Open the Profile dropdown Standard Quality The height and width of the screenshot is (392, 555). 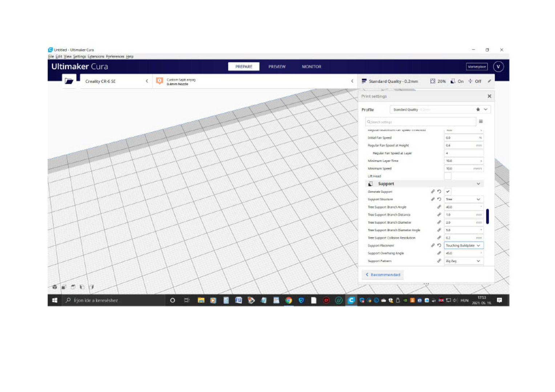pyautogui.click(x=440, y=110)
